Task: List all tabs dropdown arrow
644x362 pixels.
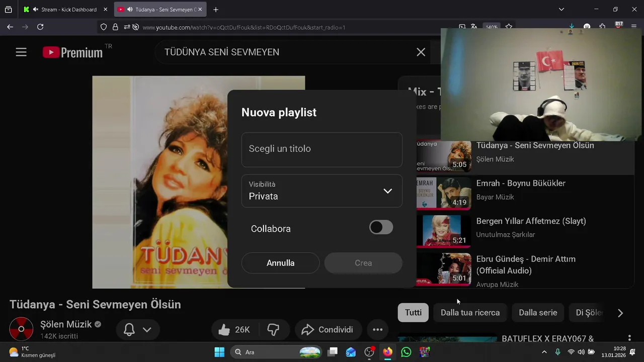Action: click(561, 10)
